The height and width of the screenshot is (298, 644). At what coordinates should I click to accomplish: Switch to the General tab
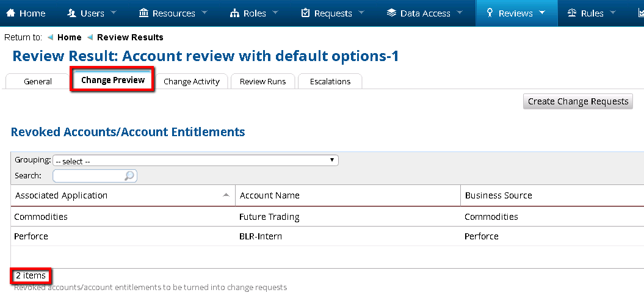point(38,81)
